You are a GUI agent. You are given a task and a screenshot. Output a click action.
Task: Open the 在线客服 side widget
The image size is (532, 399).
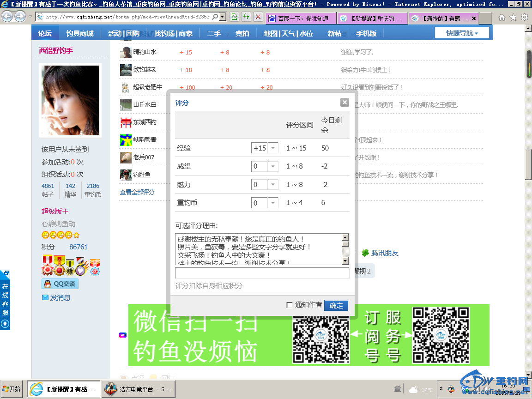click(5, 300)
